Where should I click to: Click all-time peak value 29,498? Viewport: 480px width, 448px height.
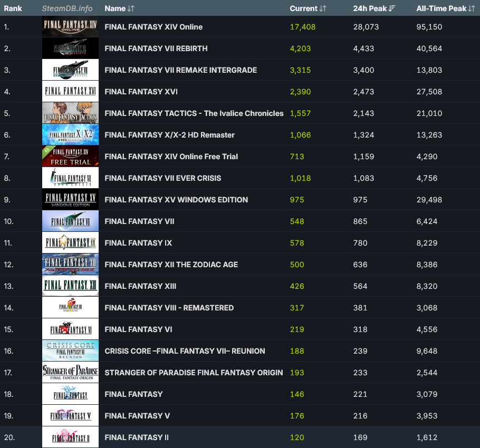tap(429, 200)
